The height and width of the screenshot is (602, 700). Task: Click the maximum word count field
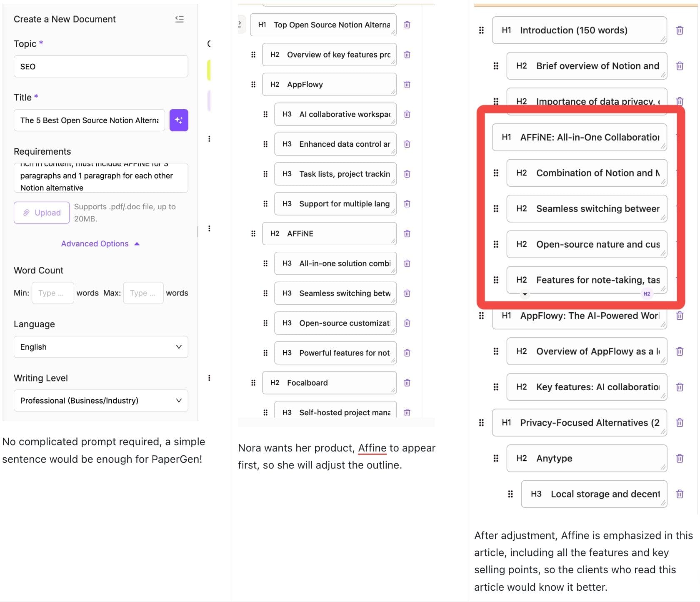point(143,293)
